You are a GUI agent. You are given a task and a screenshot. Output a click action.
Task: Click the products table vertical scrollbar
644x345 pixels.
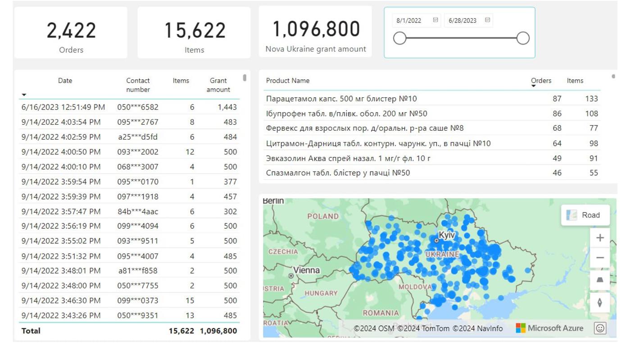coord(613,77)
